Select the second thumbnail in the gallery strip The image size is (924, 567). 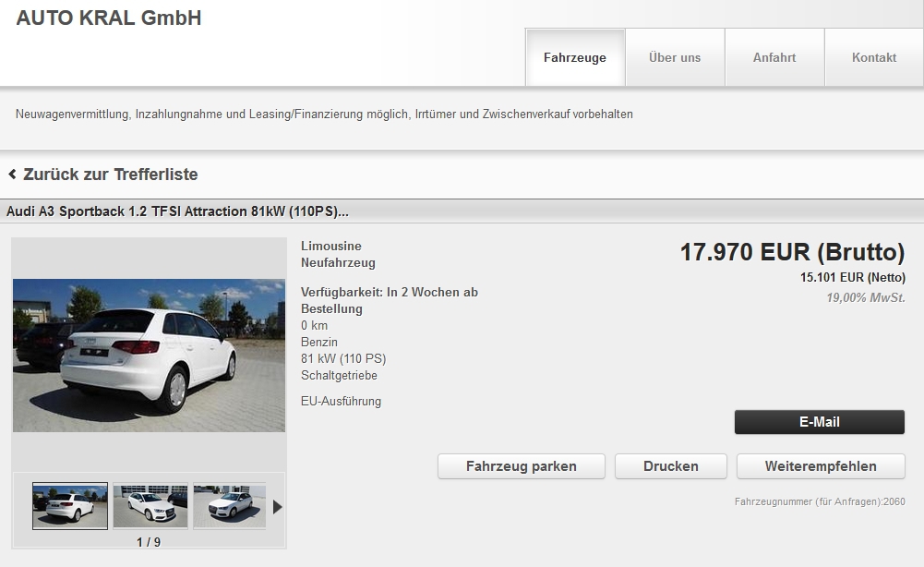(x=150, y=506)
